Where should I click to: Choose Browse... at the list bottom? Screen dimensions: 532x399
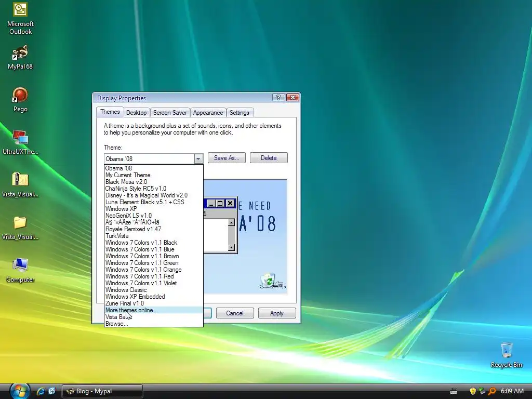point(153,324)
